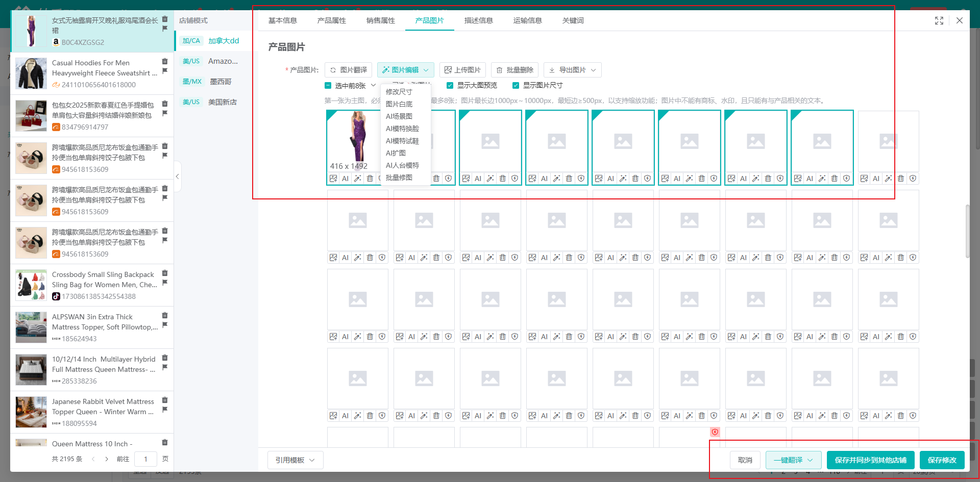This screenshot has width=980, height=482.
Task: Click the fullscreen expand icon at top right
Action: (x=939, y=20)
